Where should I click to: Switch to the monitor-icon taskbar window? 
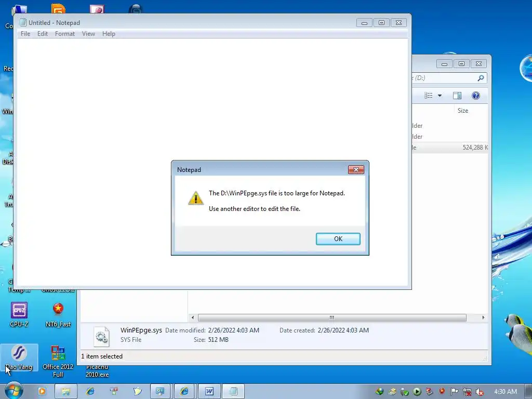pos(160,391)
